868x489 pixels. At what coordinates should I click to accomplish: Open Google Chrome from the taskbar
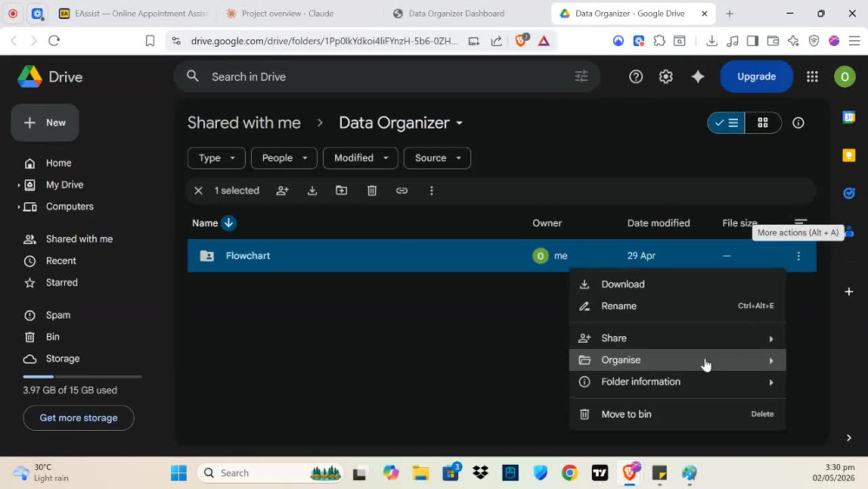point(569,473)
